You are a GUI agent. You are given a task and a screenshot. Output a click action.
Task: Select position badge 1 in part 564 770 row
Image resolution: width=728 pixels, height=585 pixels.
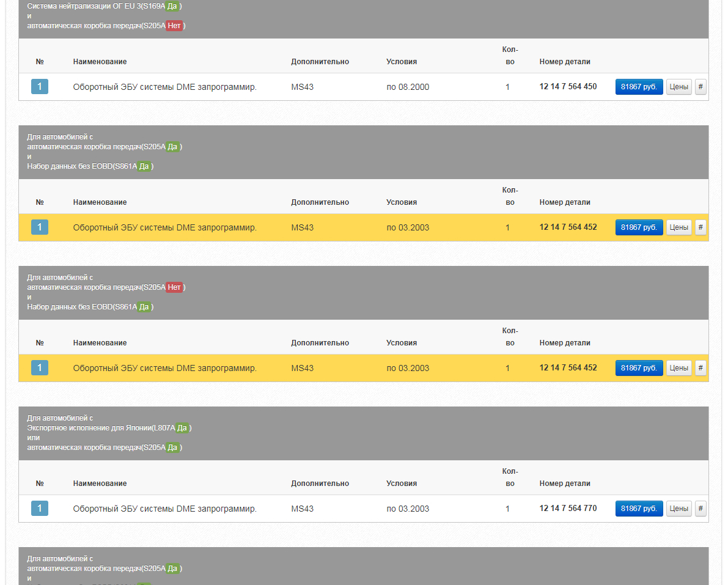40,509
